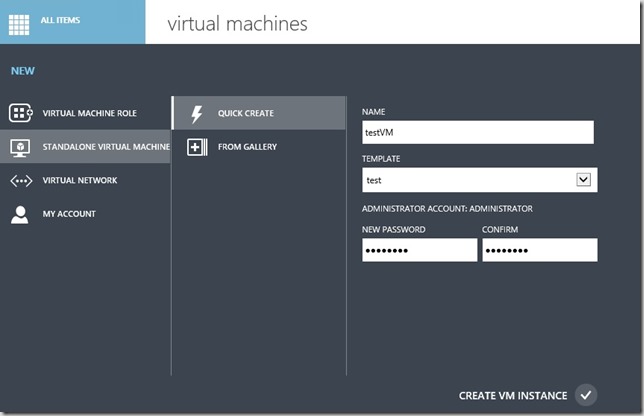Click the Confirm password field
Screen dimensions: 644x416
[x=539, y=250]
